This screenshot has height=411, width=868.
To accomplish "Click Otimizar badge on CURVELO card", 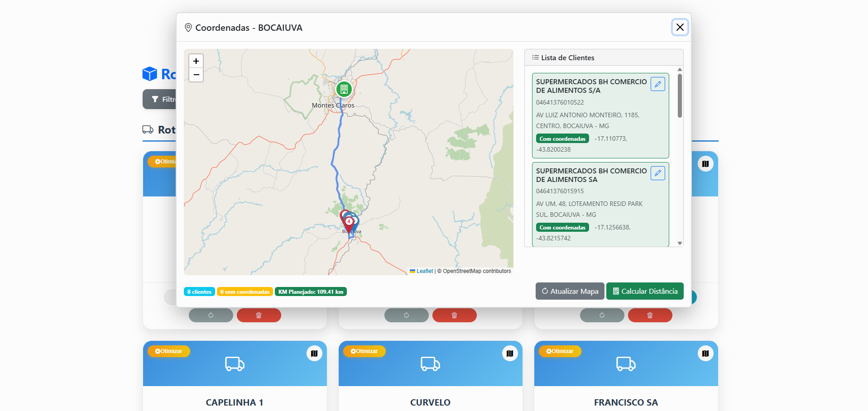I will (x=364, y=351).
